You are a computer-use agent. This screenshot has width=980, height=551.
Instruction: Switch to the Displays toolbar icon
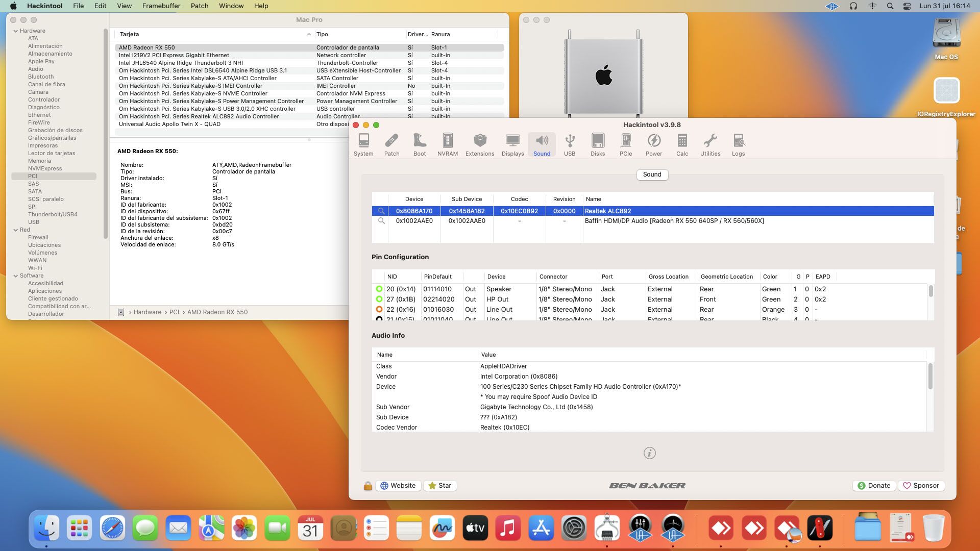point(512,144)
